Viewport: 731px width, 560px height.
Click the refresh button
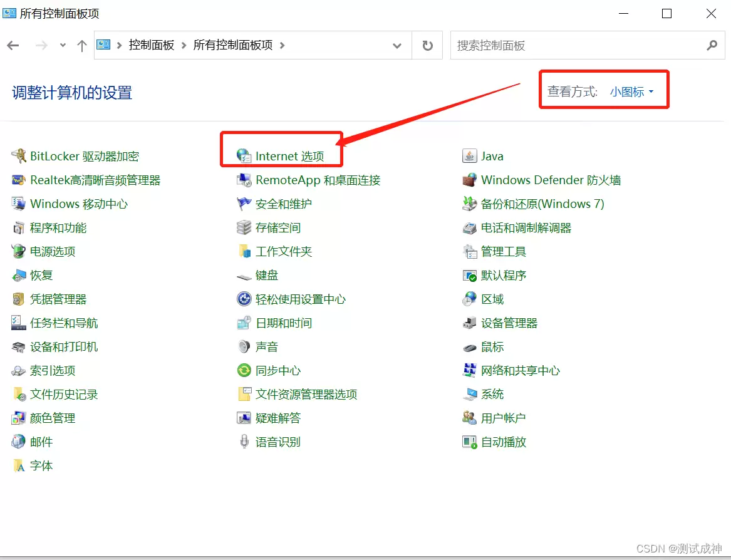pyautogui.click(x=427, y=45)
